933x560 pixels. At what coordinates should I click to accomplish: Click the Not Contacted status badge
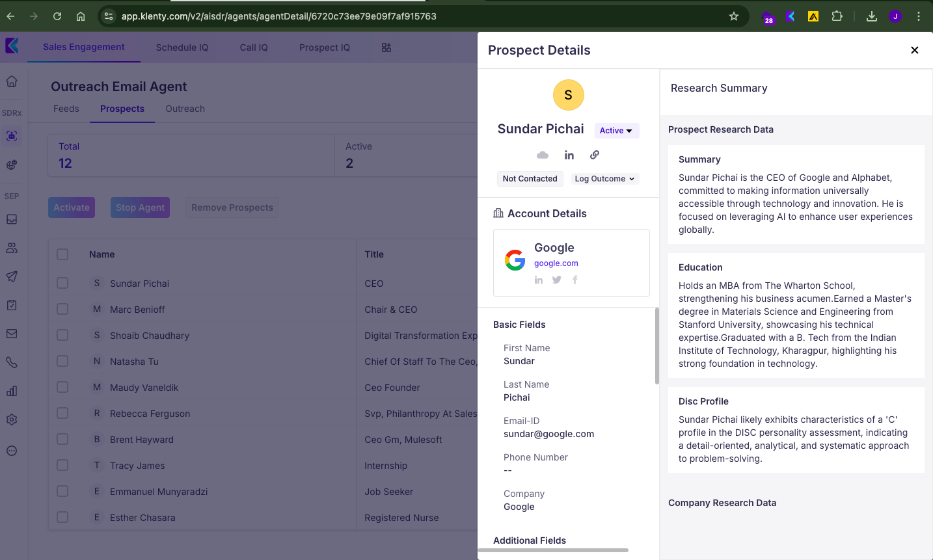[530, 179]
